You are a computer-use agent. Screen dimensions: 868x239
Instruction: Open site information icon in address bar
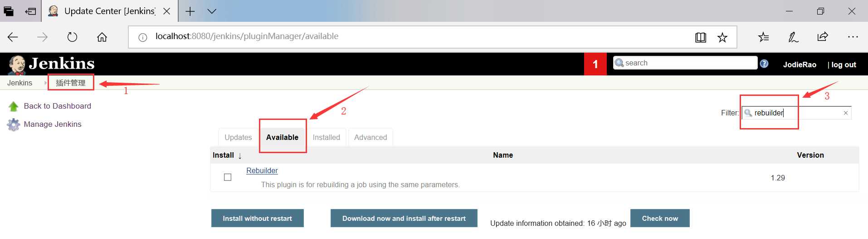(x=142, y=37)
